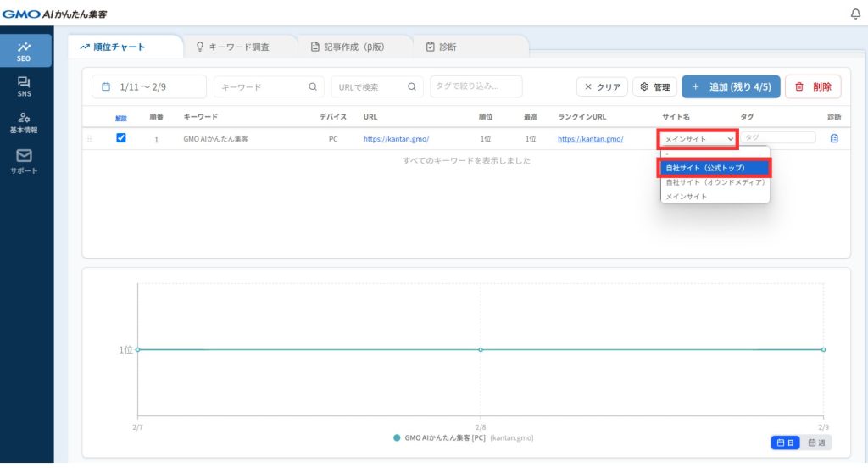Viewport: 868px width, 468px height.
Task: Switch chart to daily (日) view
Action: [786, 443]
